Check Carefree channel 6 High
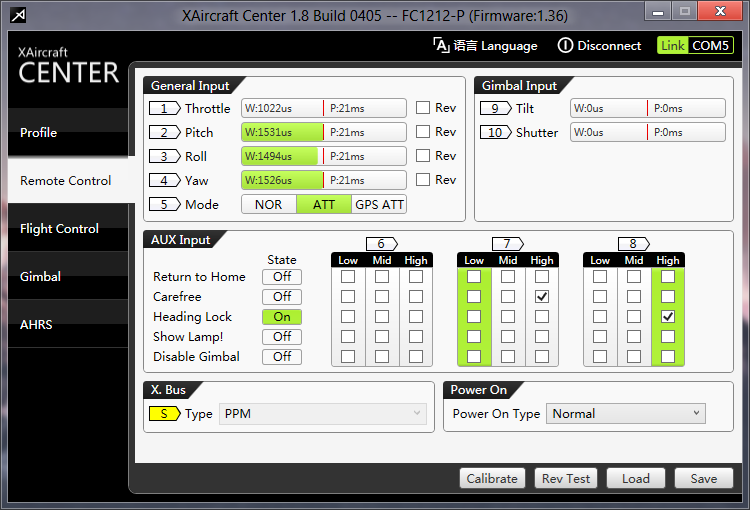Image resolution: width=750 pixels, height=510 pixels. [x=416, y=297]
